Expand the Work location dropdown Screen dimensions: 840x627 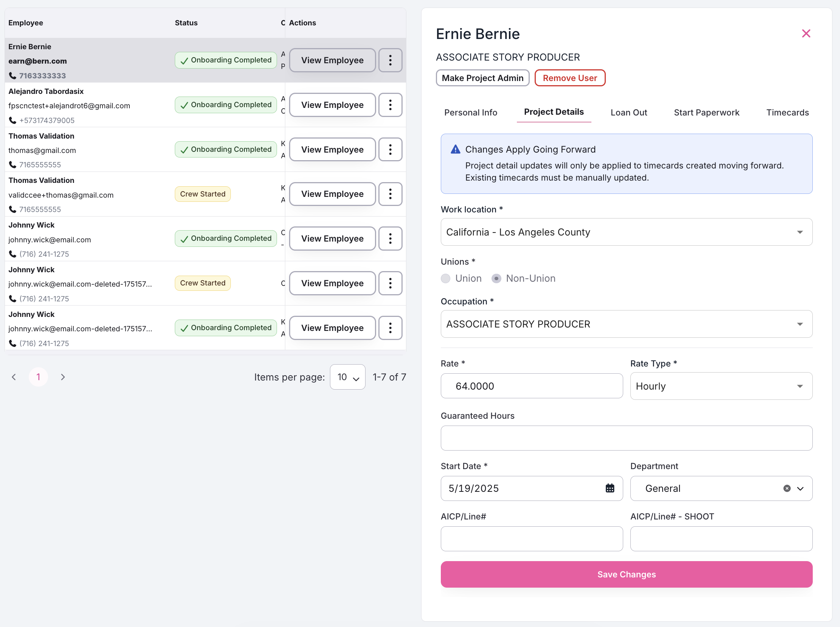pyautogui.click(x=626, y=232)
